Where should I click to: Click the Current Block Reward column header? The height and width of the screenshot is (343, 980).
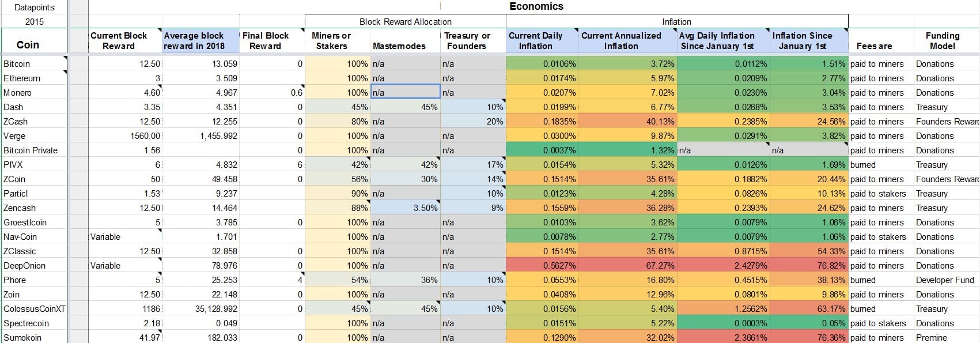pos(125,41)
